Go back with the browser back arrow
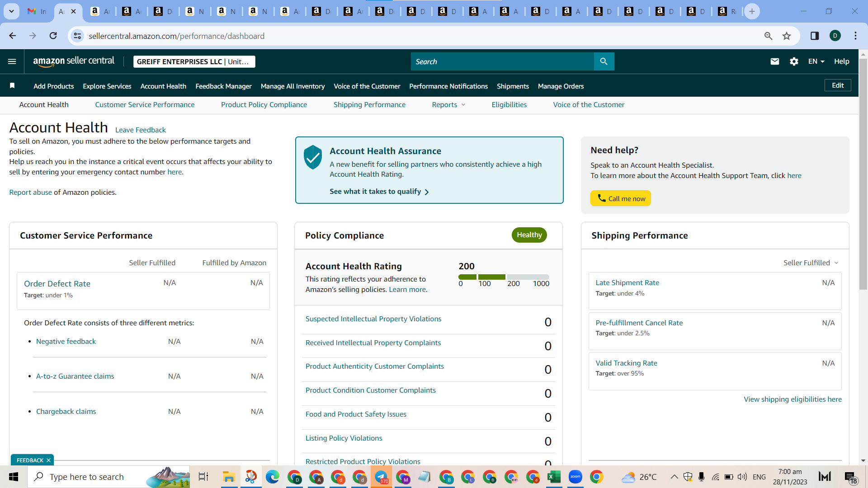This screenshot has height=488, width=868. tap(13, 36)
